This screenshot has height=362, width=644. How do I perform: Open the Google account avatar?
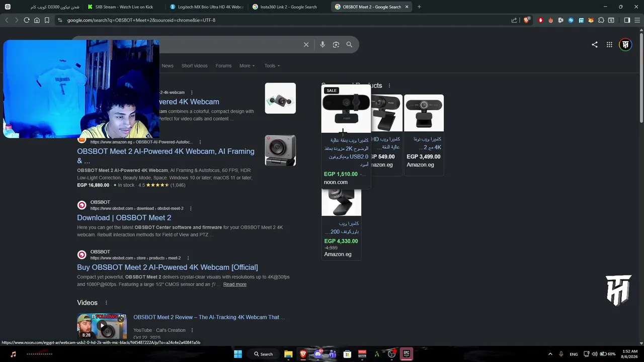[x=625, y=45]
